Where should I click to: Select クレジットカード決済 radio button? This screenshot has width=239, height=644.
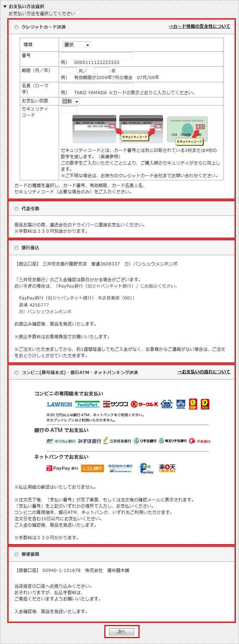pyautogui.click(x=17, y=27)
